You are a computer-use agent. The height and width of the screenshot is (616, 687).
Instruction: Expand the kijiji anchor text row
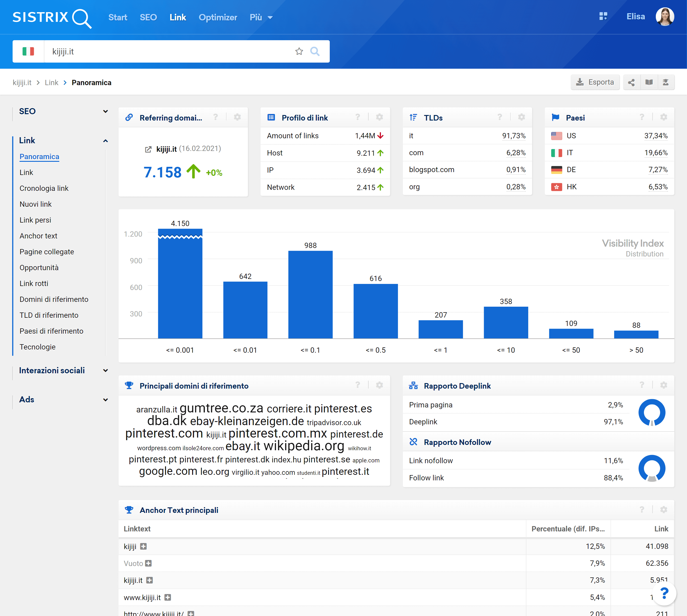[143, 546]
